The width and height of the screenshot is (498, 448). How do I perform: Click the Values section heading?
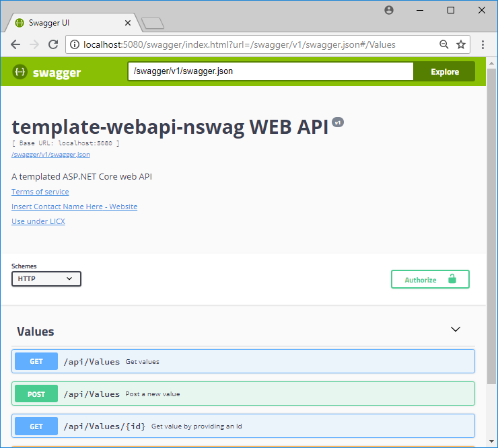coord(35,332)
